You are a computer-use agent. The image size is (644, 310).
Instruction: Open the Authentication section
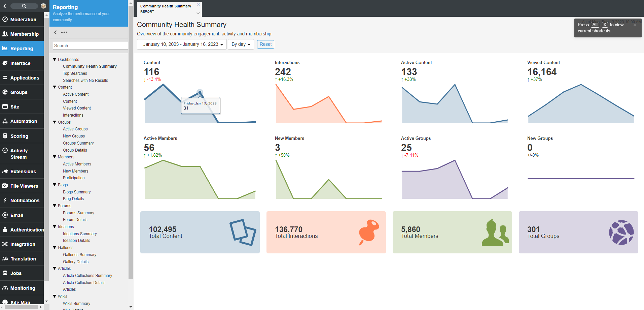[x=22, y=230]
